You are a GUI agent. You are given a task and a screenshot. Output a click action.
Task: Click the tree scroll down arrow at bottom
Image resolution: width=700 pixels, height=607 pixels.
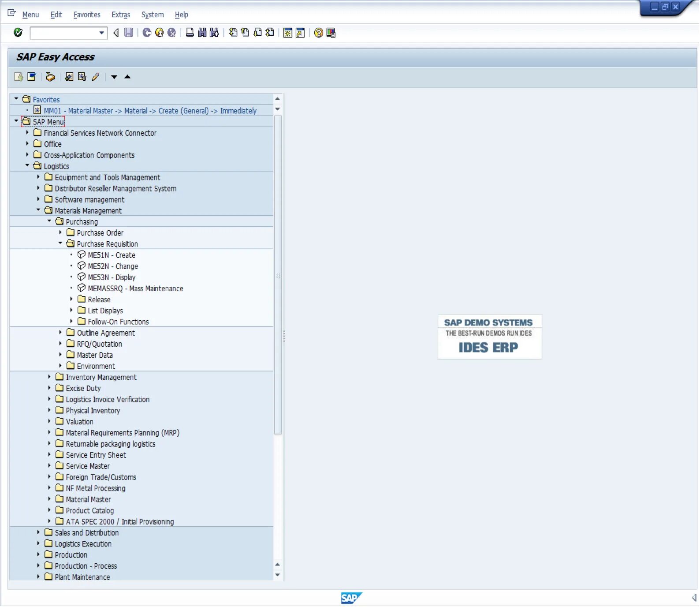pos(278,575)
